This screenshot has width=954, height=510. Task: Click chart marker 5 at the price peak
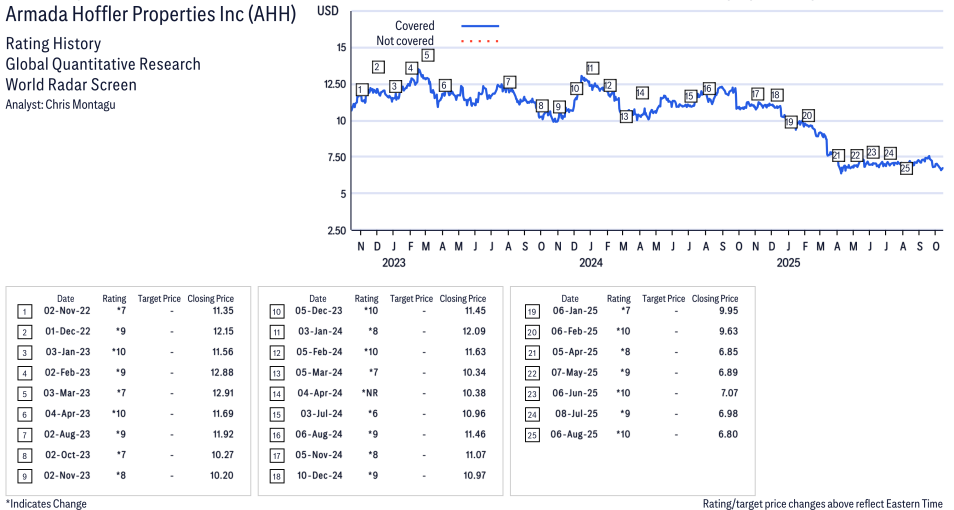coord(427,55)
